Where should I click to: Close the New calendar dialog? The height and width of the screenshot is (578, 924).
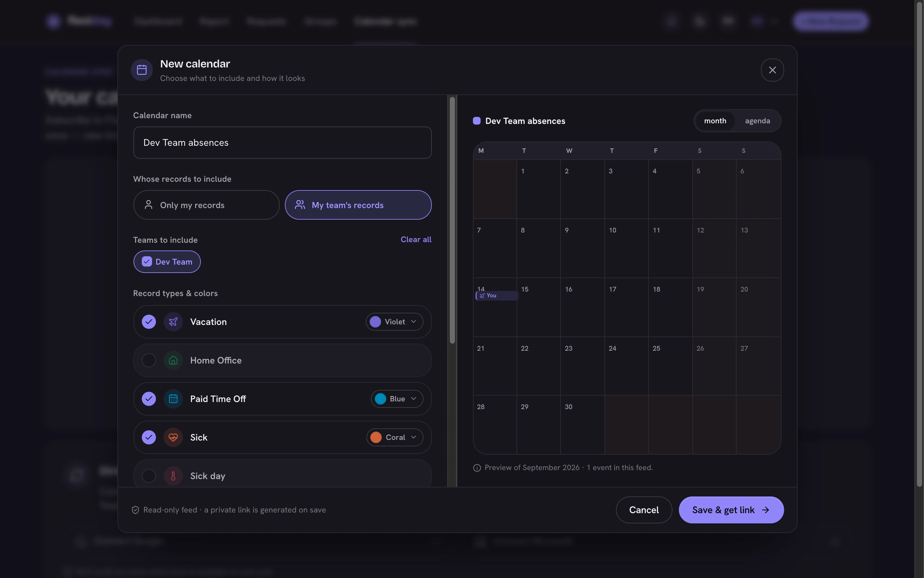click(x=772, y=70)
